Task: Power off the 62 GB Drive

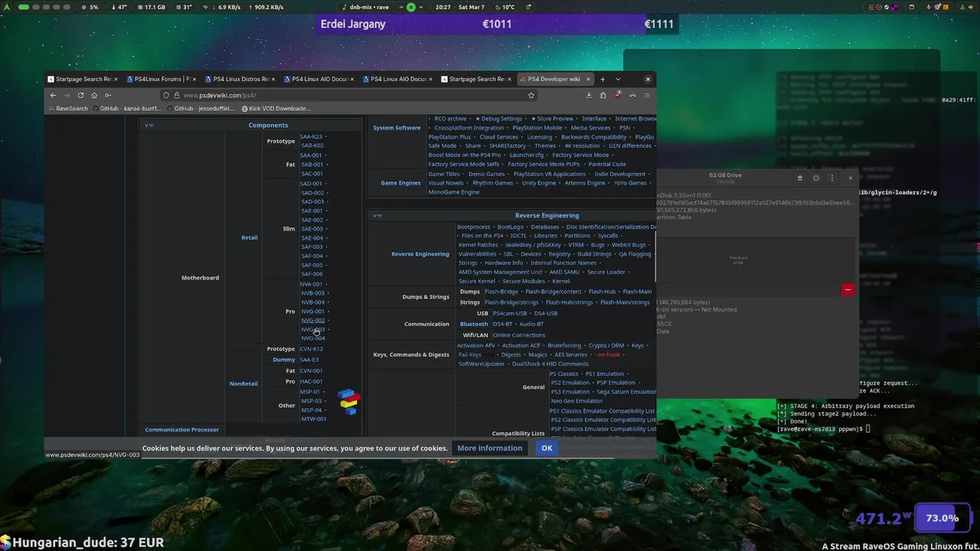Action: coord(816,178)
